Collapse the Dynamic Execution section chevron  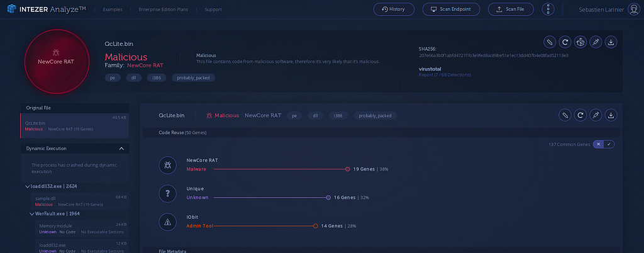(x=121, y=149)
